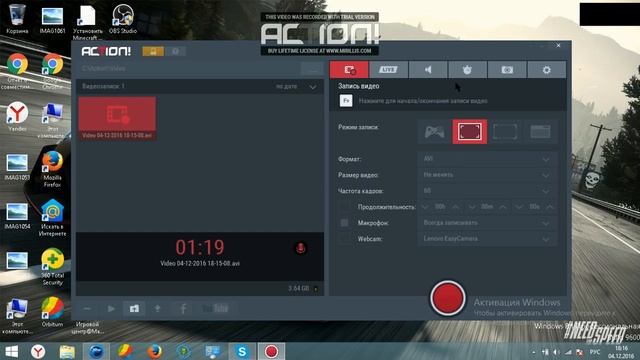Viewport: 640px width, 360px height.
Task: Expand the Частота кадров dropdown
Action: click(x=487, y=191)
